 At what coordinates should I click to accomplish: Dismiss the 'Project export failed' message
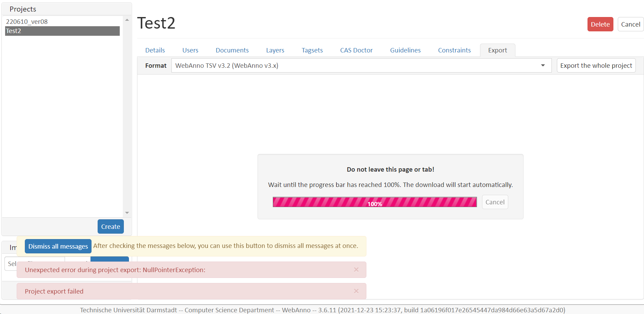356,291
